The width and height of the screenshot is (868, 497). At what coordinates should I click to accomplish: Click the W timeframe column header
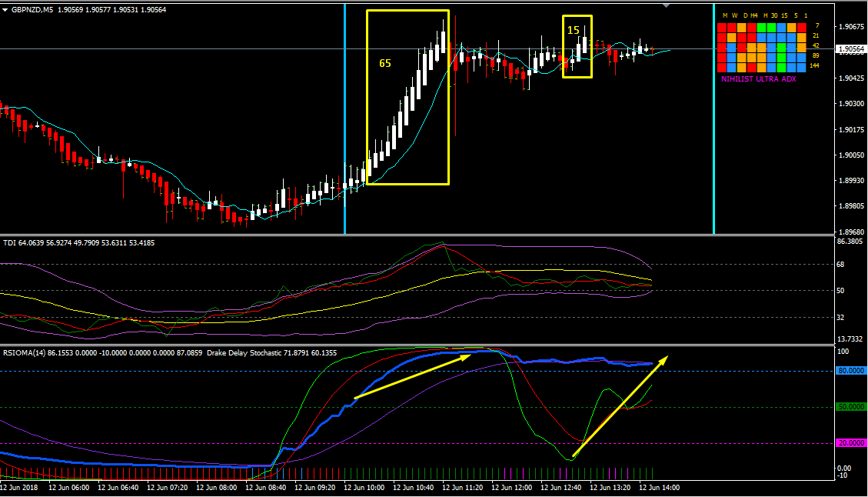click(734, 15)
